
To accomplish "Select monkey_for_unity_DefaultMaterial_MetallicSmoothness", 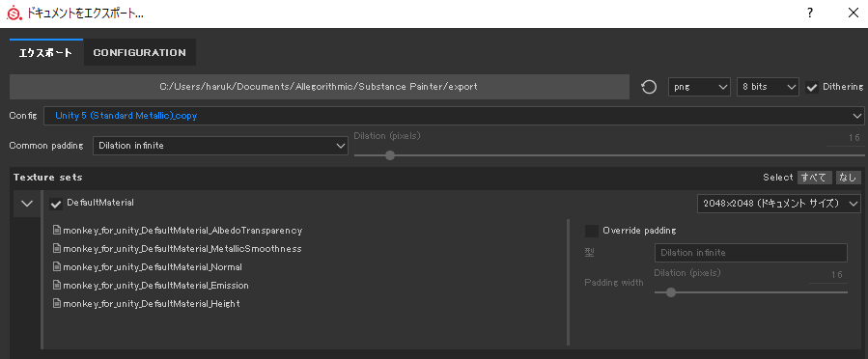I will [182, 248].
